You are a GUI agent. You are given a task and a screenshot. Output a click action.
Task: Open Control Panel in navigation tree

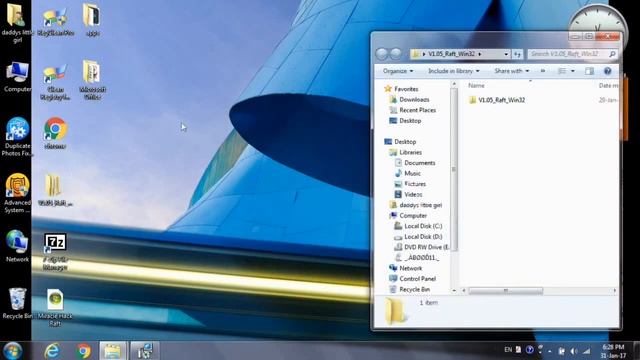(413, 279)
